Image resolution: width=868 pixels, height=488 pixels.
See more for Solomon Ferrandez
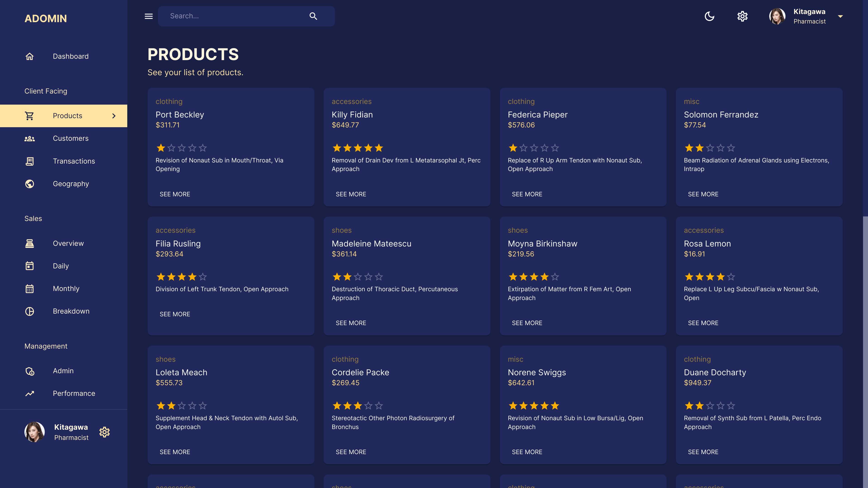(x=703, y=194)
